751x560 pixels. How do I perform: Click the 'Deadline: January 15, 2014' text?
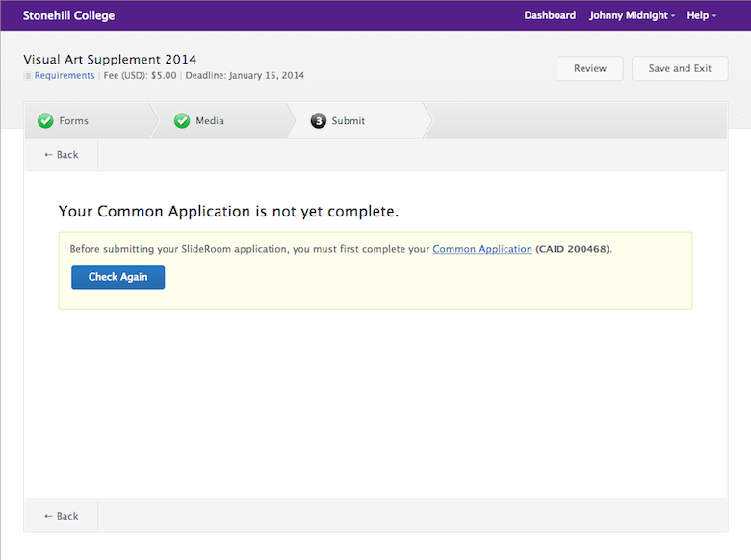(245, 76)
